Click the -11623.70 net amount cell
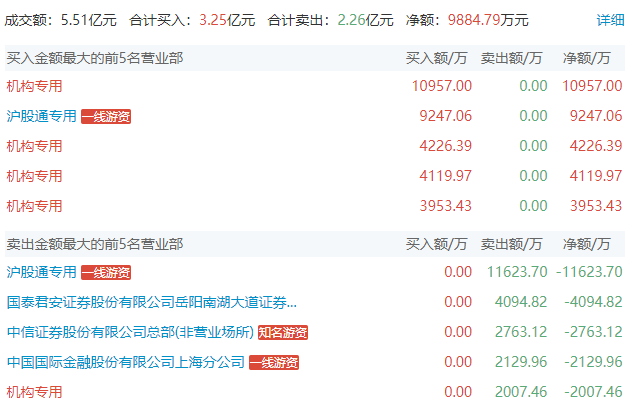This screenshot has height=413, width=633. tap(589, 272)
